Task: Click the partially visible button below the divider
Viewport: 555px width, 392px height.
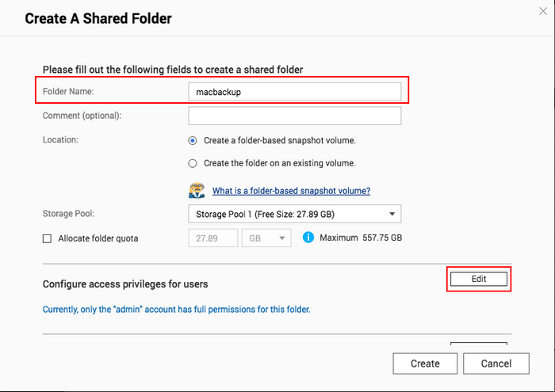Action: click(479, 344)
